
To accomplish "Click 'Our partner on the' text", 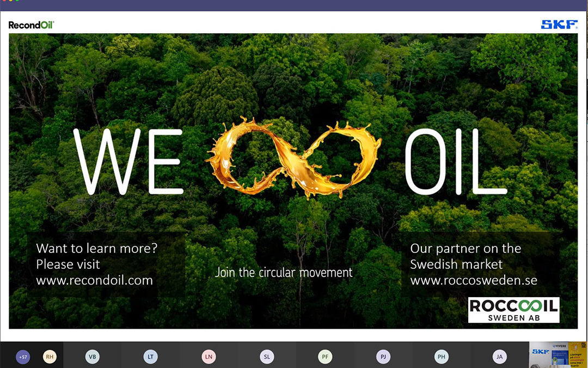I will (465, 248).
